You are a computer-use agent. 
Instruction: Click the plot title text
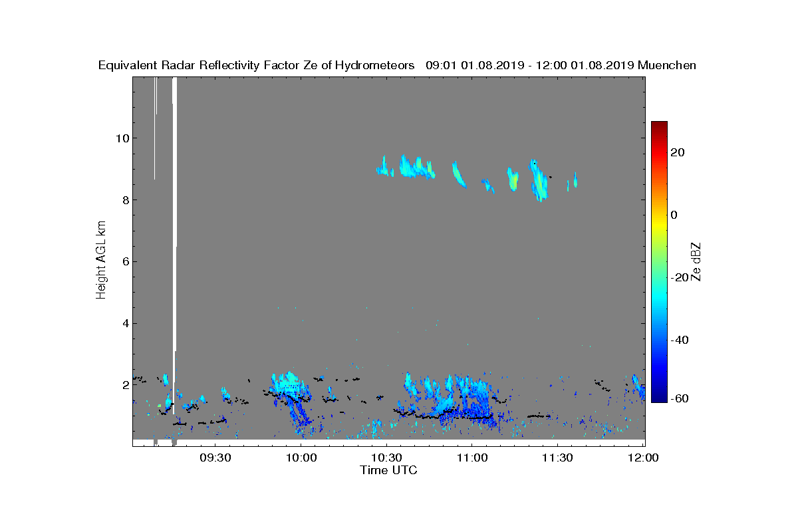point(397,65)
